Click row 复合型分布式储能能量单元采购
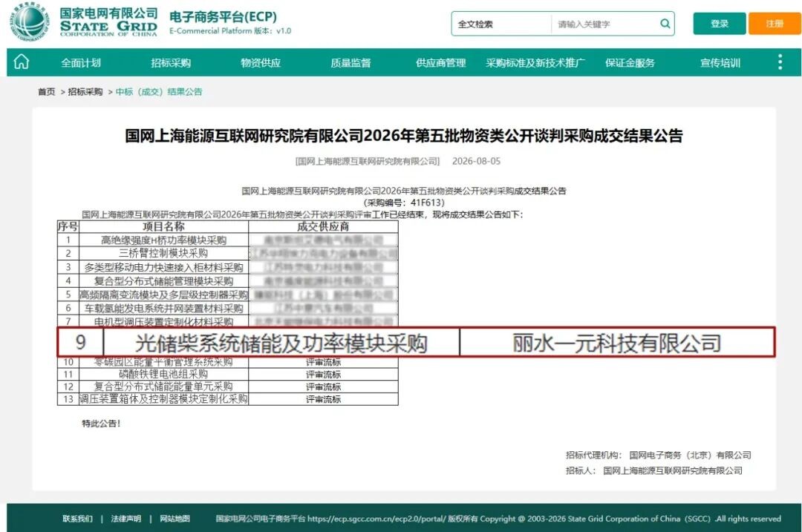This screenshot has width=802, height=532. click(228, 387)
